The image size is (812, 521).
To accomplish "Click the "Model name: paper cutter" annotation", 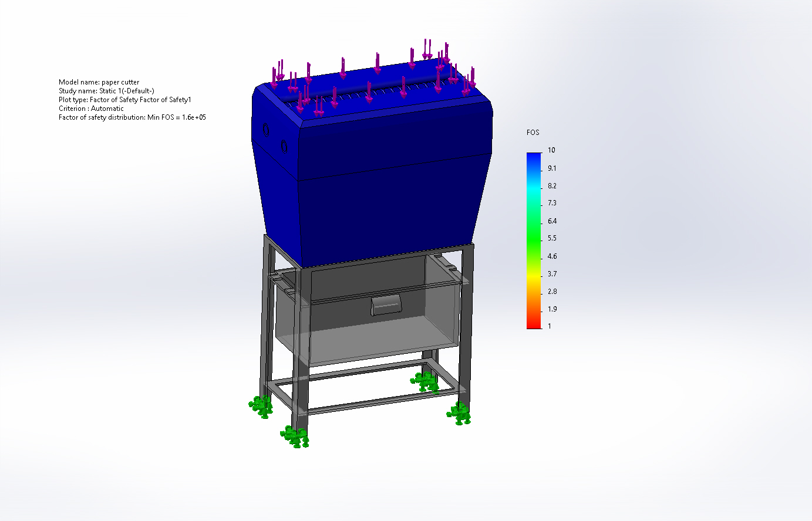I will pos(99,82).
